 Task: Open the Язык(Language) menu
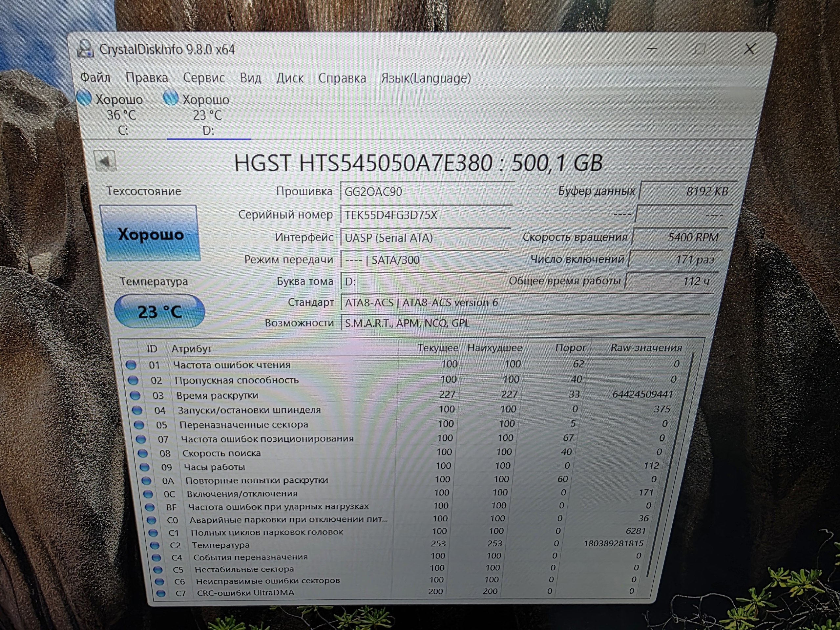pyautogui.click(x=426, y=78)
